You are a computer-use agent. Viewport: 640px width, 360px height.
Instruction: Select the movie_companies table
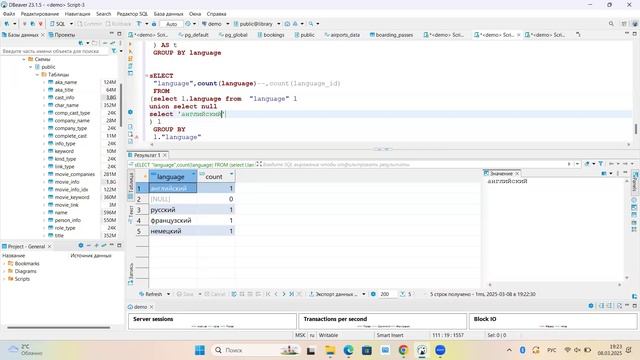[74, 174]
